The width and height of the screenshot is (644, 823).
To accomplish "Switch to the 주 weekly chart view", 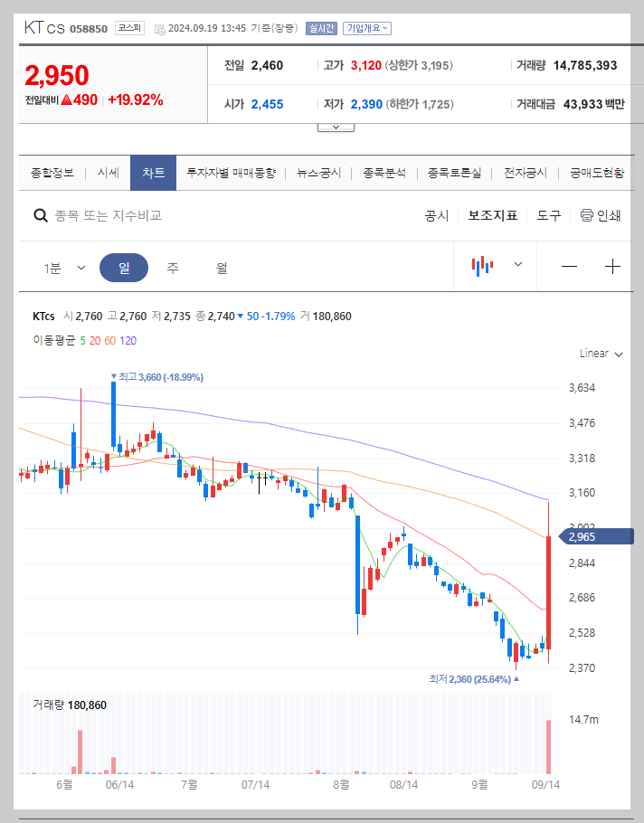I will 172,267.
